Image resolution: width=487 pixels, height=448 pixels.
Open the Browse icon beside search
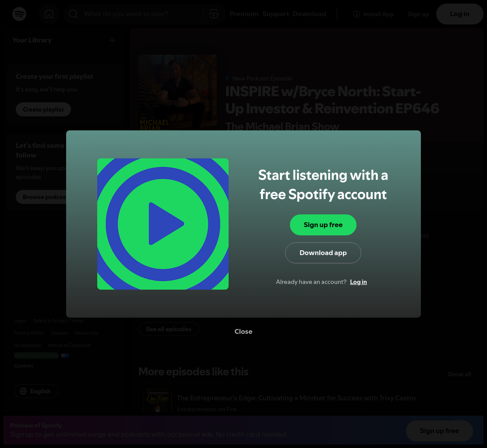click(x=214, y=14)
